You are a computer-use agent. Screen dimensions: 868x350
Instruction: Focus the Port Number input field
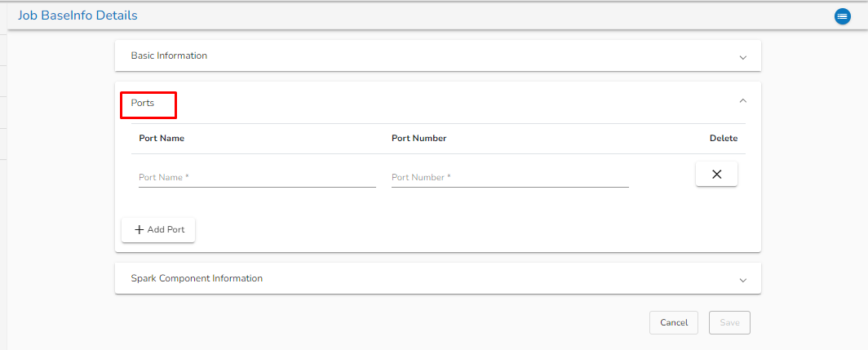click(x=510, y=178)
